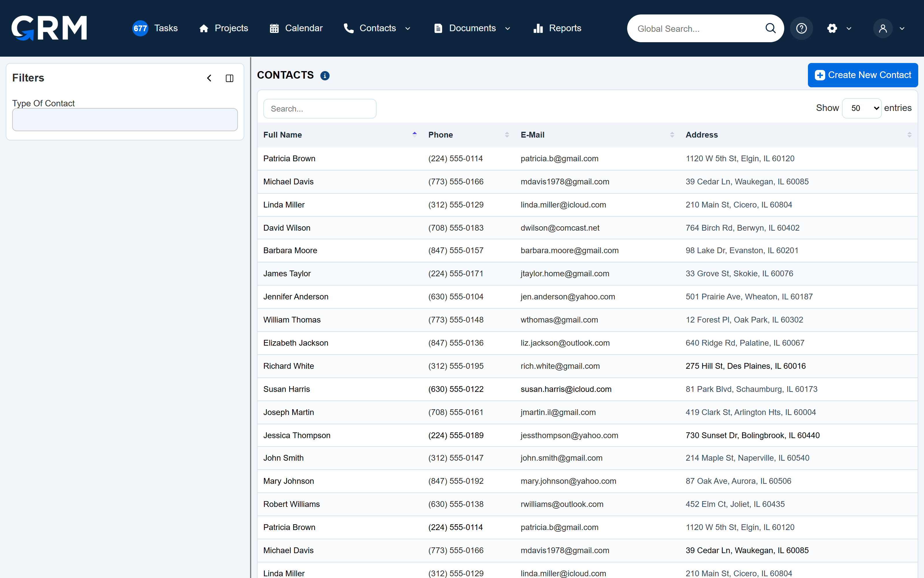
Task: Select Joseph Martin's name
Action: 288,412
